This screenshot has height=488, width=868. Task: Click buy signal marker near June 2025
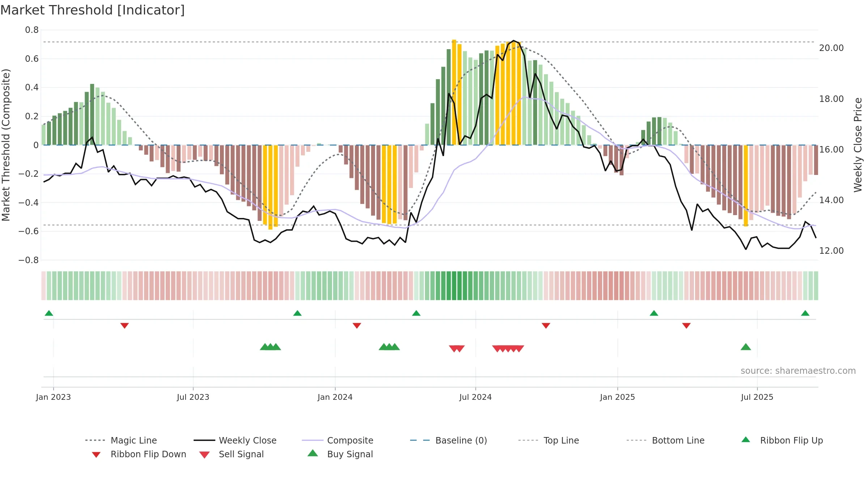click(746, 347)
